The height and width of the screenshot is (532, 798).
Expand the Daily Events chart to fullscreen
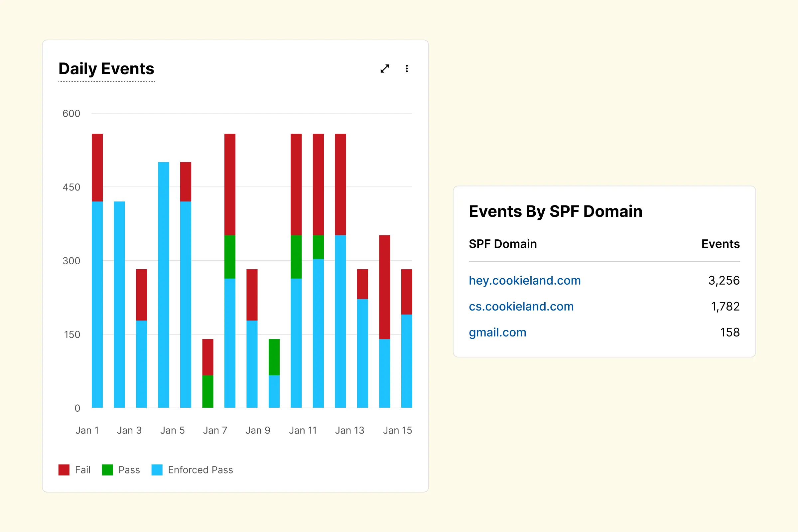tap(385, 68)
